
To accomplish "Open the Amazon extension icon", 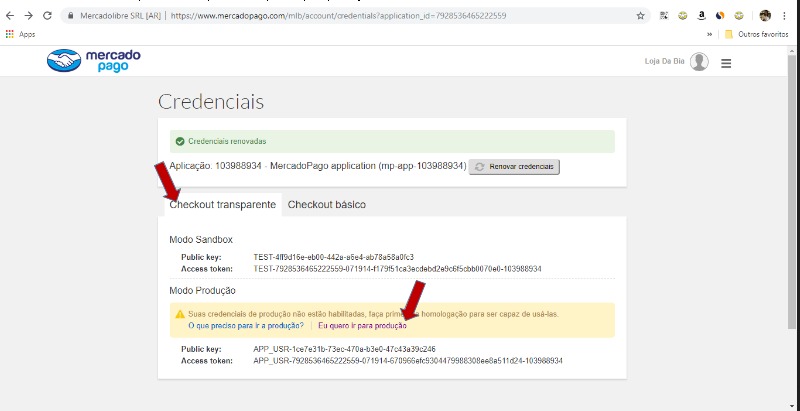I will (702, 16).
